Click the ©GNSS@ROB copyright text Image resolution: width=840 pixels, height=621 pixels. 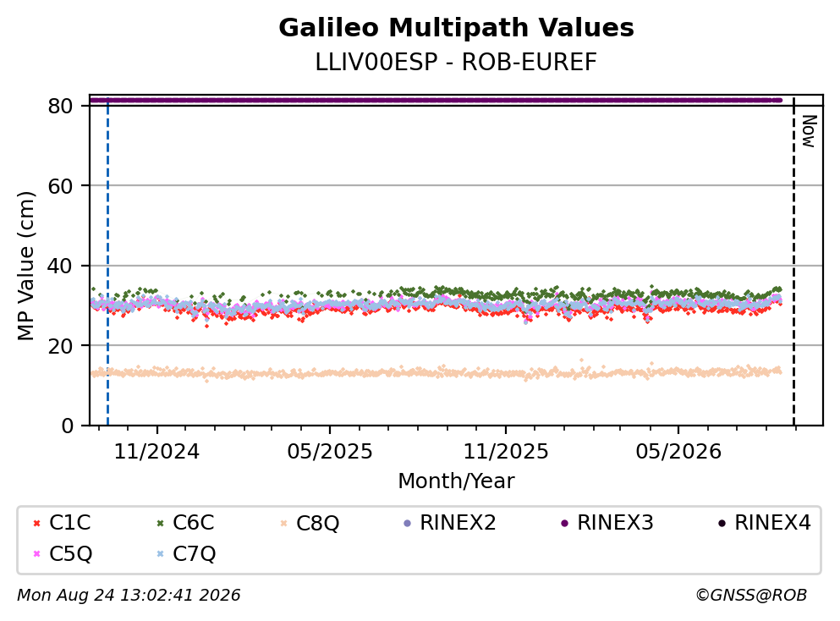click(x=752, y=595)
